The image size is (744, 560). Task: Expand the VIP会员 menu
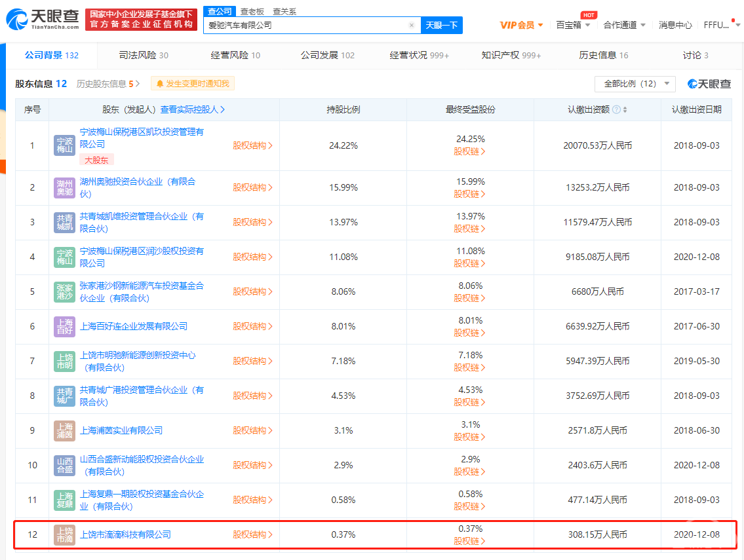521,25
